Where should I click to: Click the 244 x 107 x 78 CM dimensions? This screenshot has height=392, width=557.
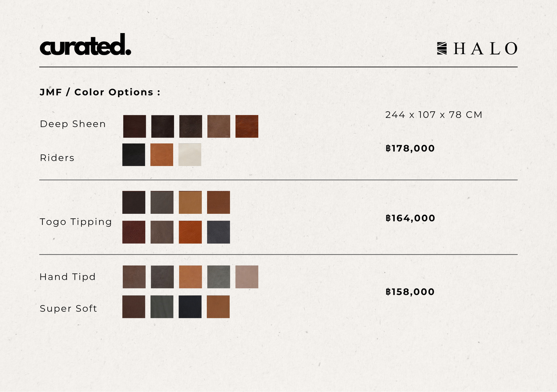[434, 115]
